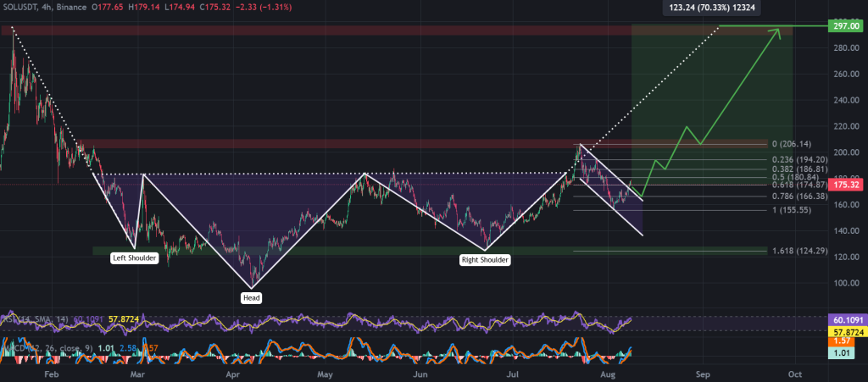Click the Head pattern label
The height and width of the screenshot is (382, 868).
(251, 298)
